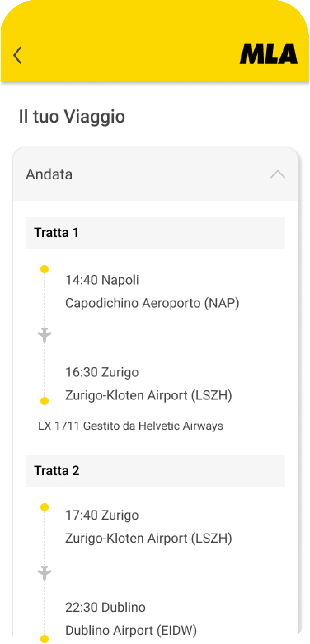Click the 22:30 Dublino arrival text
This screenshot has height=644, width=310.
[x=105, y=607]
